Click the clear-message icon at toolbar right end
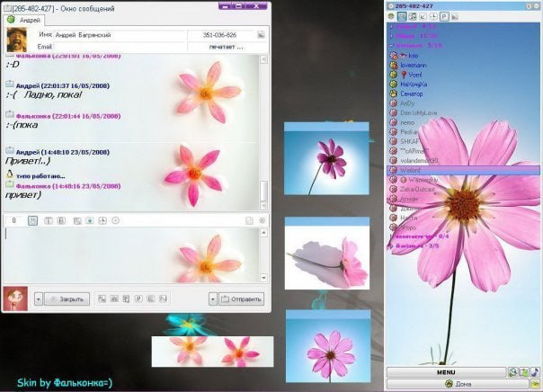The width and height of the screenshot is (543, 392). 262,220
